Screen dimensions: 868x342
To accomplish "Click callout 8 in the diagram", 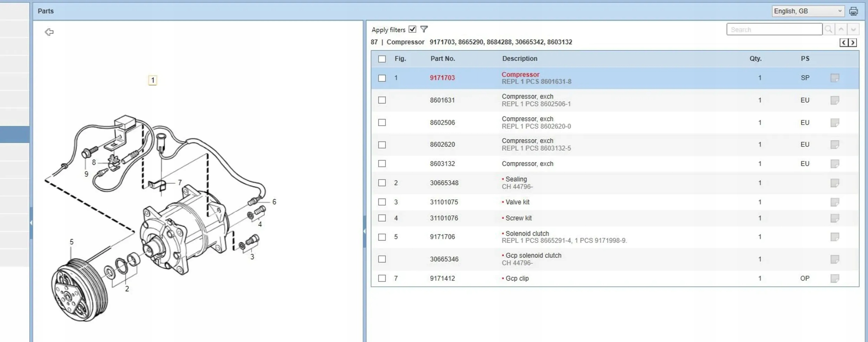I will point(94,162).
